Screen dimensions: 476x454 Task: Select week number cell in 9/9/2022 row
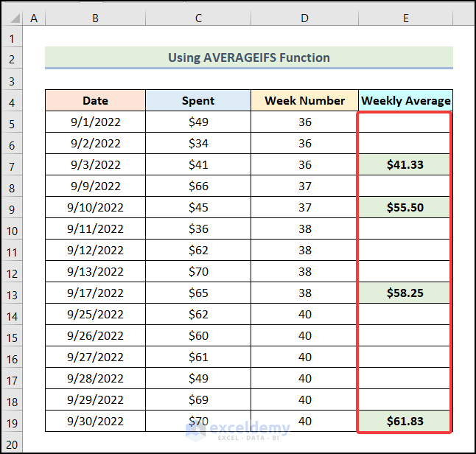(304, 186)
